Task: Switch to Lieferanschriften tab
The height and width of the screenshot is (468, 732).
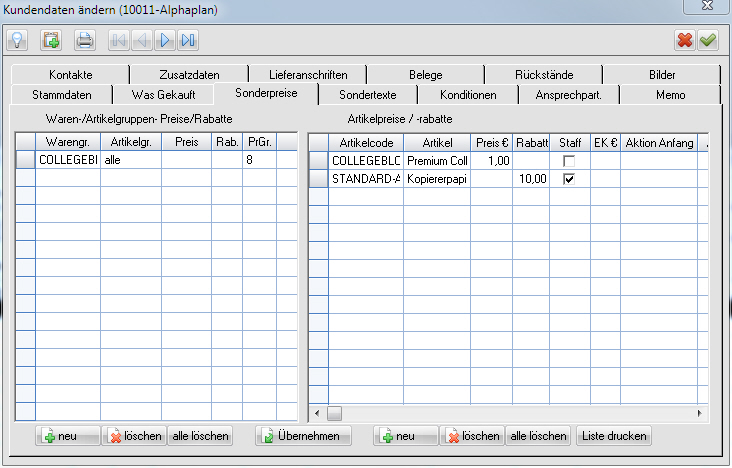Action: click(x=308, y=75)
